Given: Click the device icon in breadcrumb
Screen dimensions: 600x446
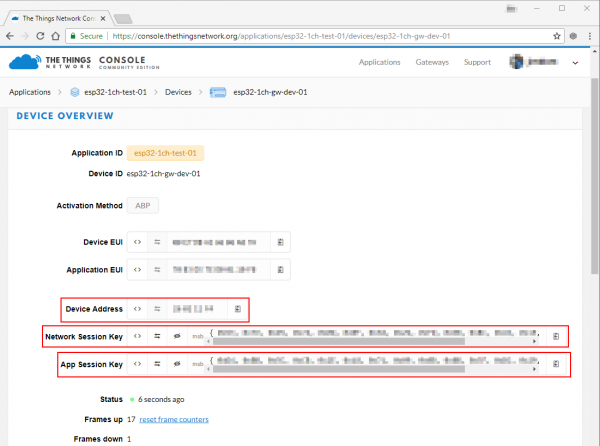Looking at the screenshot, I should click(x=218, y=92).
